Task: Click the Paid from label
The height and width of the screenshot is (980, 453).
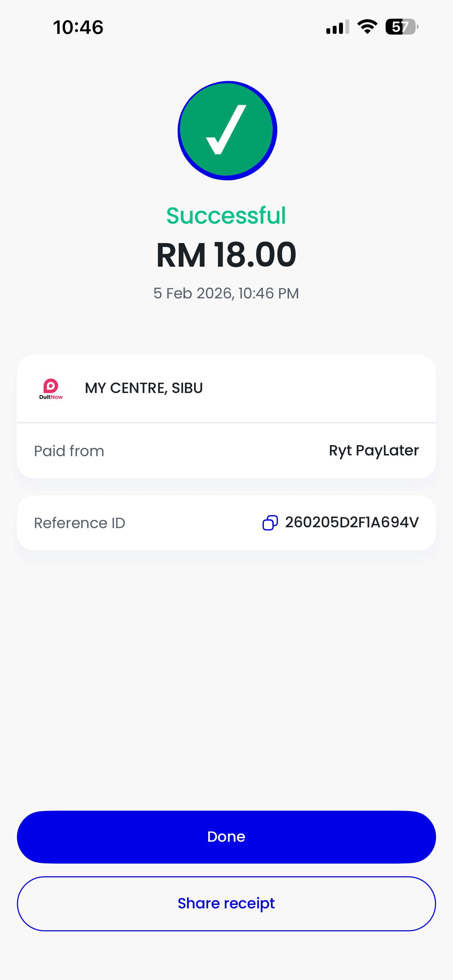Action: pos(69,451)
